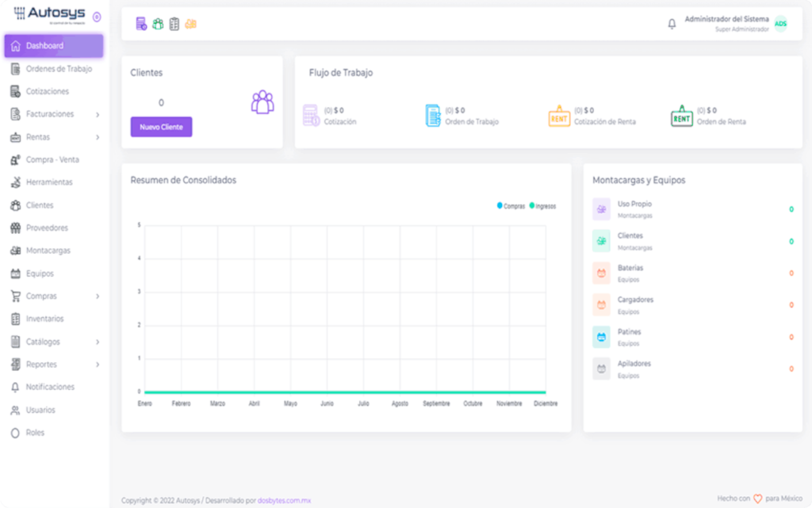812x508 pixels.
Task: Expand the Facturaciones submenu chevron
Action: 98,114
